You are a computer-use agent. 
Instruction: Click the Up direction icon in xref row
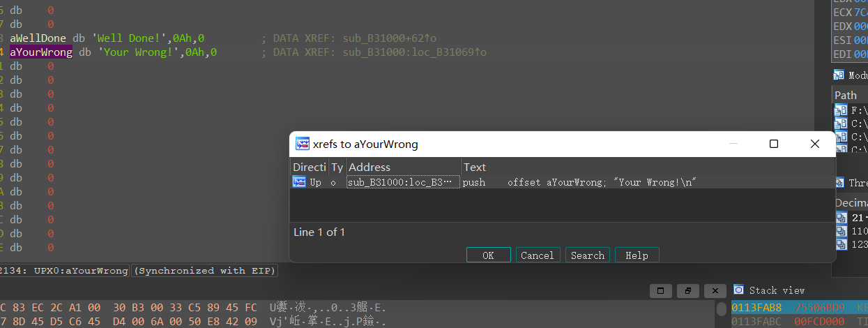pos(299,182)
